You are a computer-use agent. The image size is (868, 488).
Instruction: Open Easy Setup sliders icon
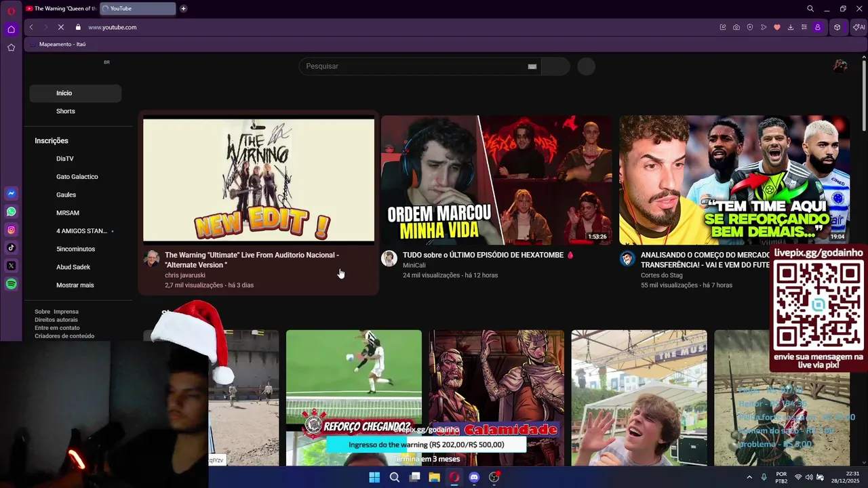804,27
